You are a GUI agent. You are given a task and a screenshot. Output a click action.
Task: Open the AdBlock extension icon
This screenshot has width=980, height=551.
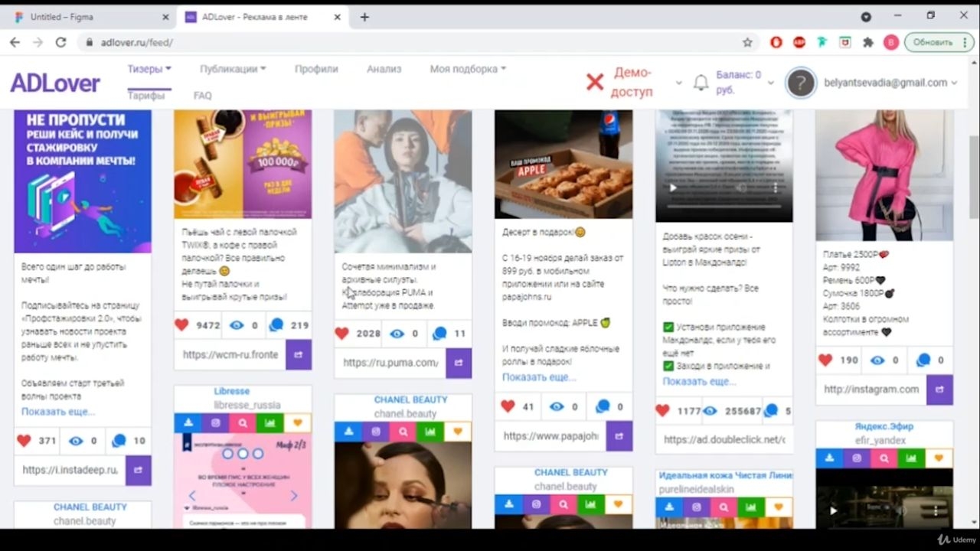click(x=799, y=43)
